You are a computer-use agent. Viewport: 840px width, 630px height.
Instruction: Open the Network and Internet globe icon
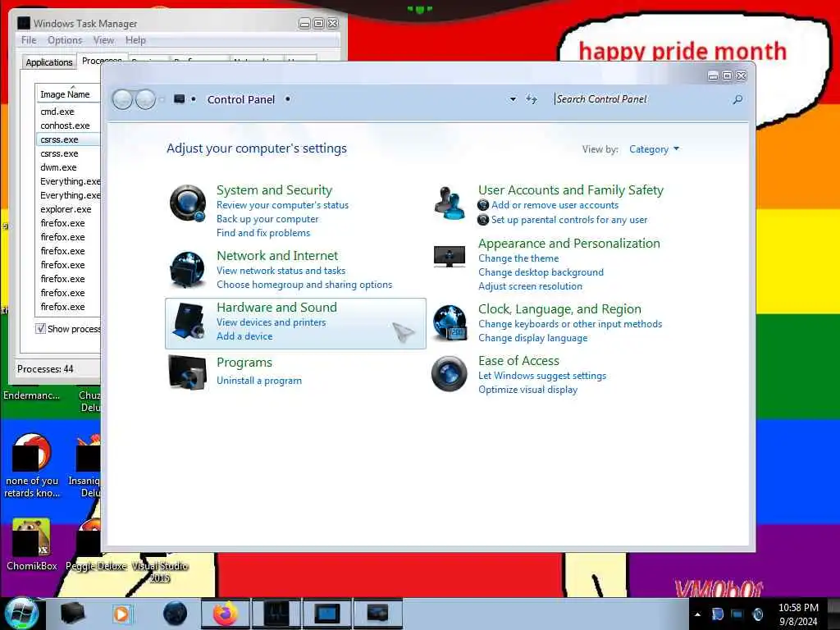click(188, 269)
